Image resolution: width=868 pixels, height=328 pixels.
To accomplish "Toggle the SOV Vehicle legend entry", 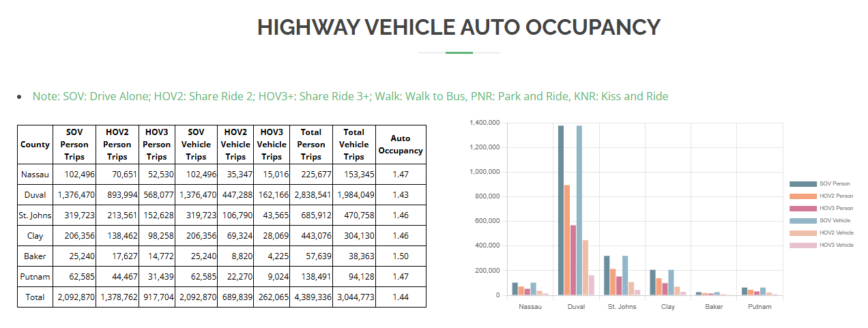I will (x=822, y=221).
